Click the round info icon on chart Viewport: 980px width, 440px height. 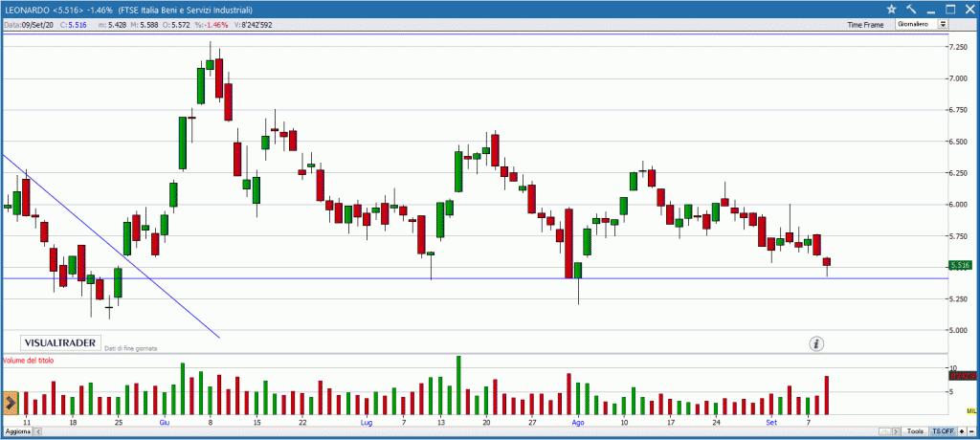point(817,343)
